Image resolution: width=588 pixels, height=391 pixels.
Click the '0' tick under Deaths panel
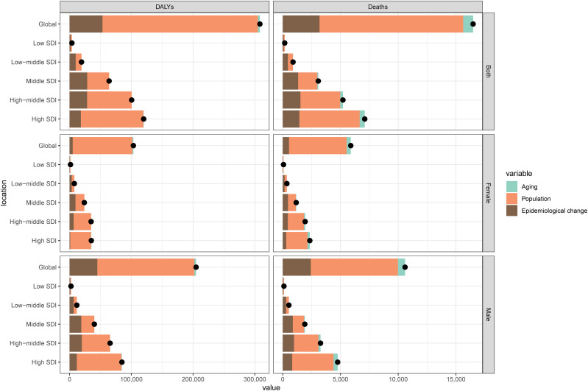pyautogui.click(x=283, y=379)
